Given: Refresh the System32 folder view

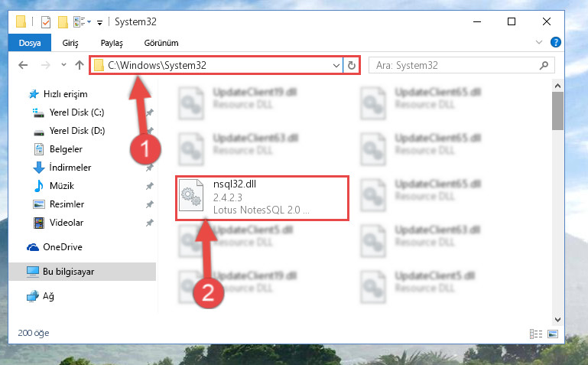Looking at the screenshot, I should click(x=352, y=66).
